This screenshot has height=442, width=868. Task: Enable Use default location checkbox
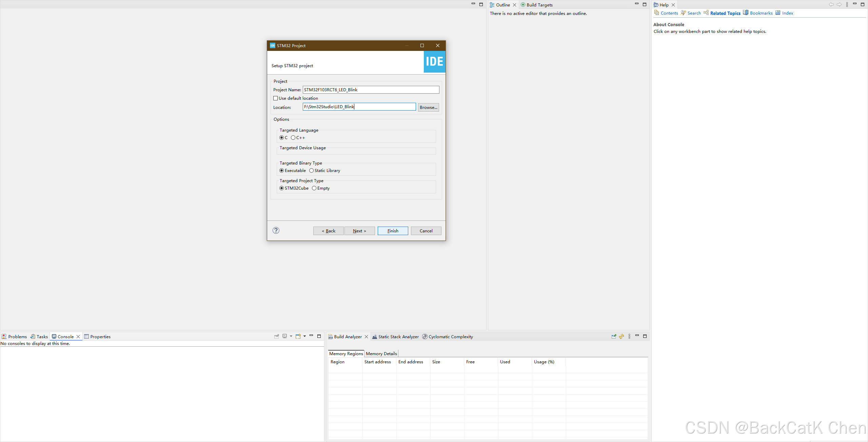pyautogui.click(x=276, y=98)
